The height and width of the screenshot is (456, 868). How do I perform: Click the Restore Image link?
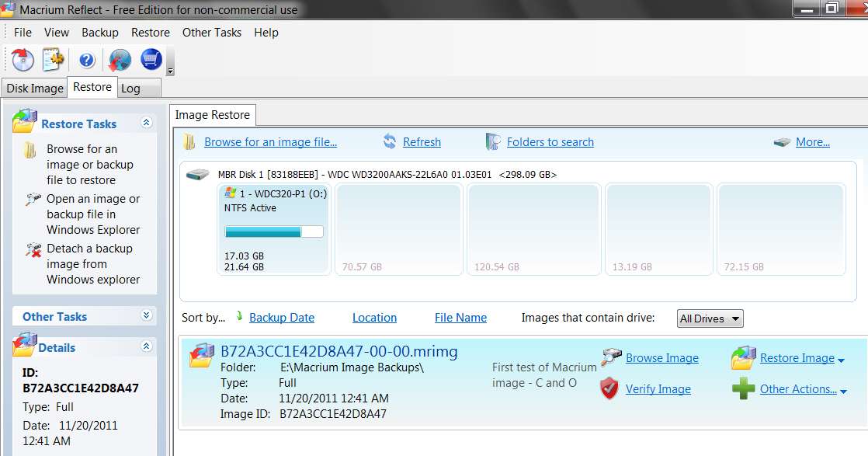click(x=797, y=358)
